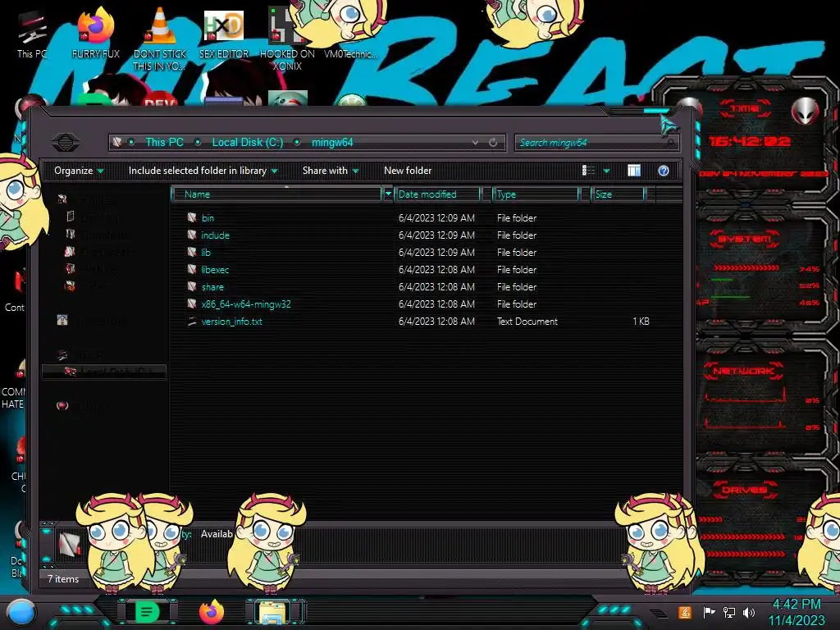Click the 7 items status bar text
The image size is (840, 630).
[x=62, y=579]
